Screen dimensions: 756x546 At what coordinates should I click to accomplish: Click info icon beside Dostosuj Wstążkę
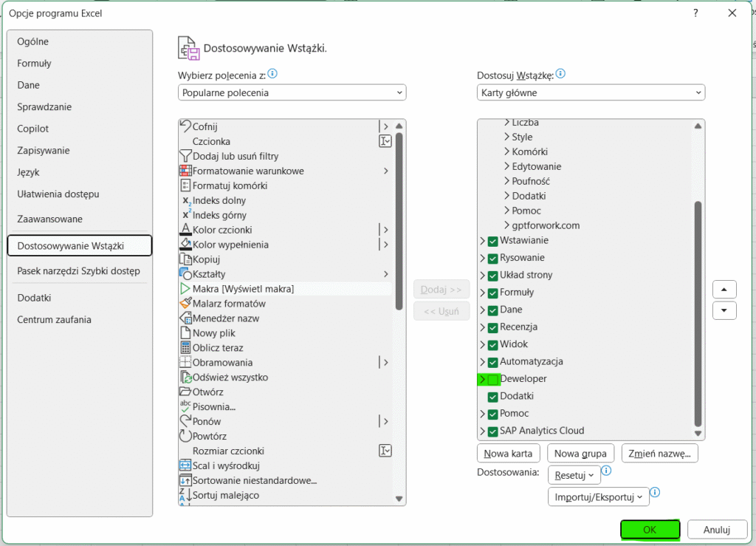560,74
